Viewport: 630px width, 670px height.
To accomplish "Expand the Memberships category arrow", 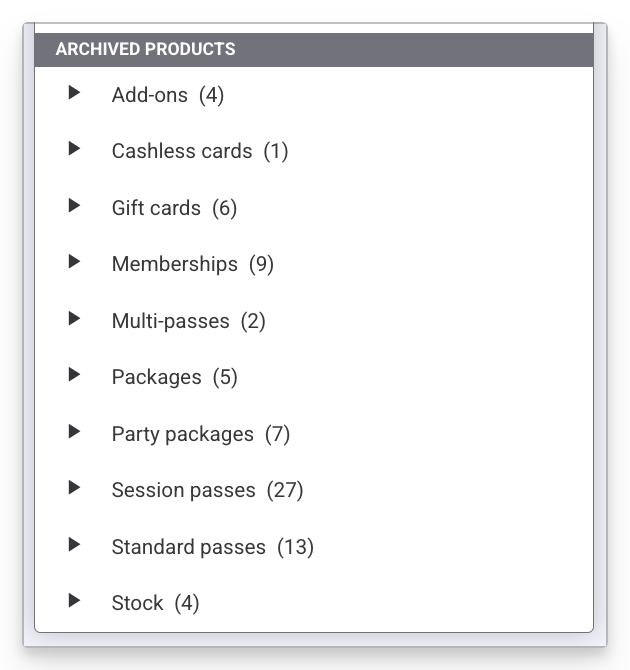I will [x=74, y=262].
